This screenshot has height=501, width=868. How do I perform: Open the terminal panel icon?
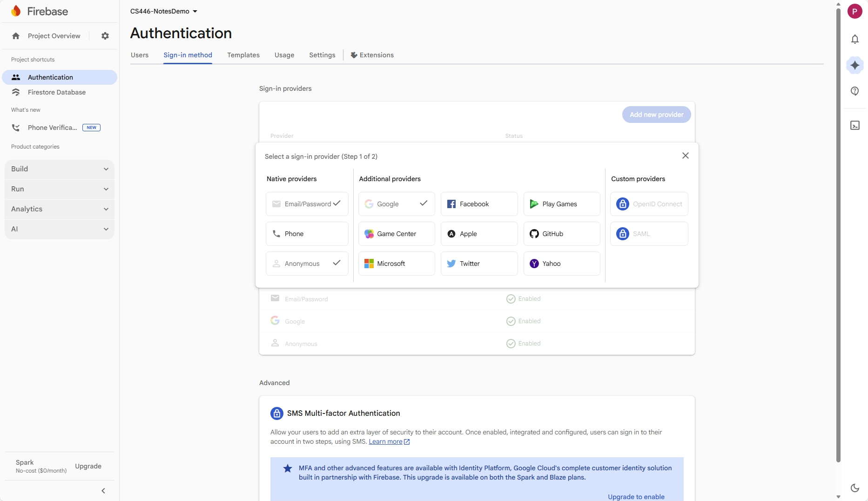coord(855,125)
